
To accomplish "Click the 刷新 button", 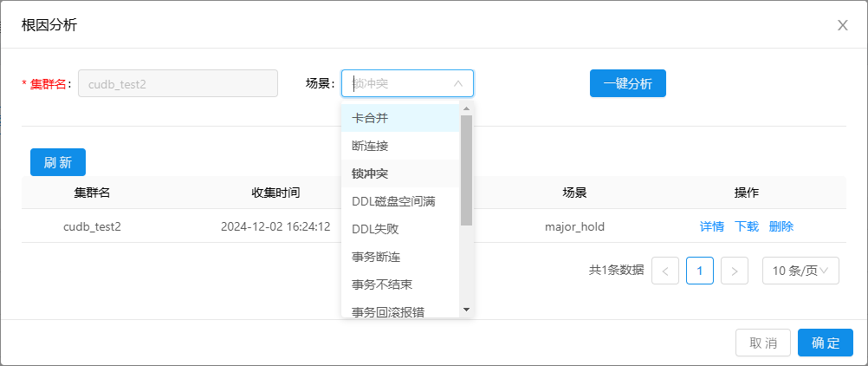I will (58, 162).
